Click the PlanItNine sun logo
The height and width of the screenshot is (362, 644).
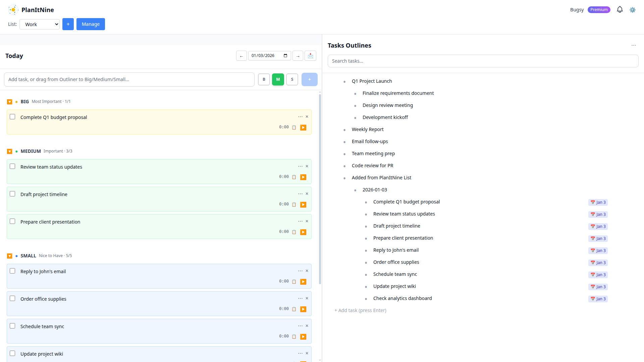[x=13, y=10]
